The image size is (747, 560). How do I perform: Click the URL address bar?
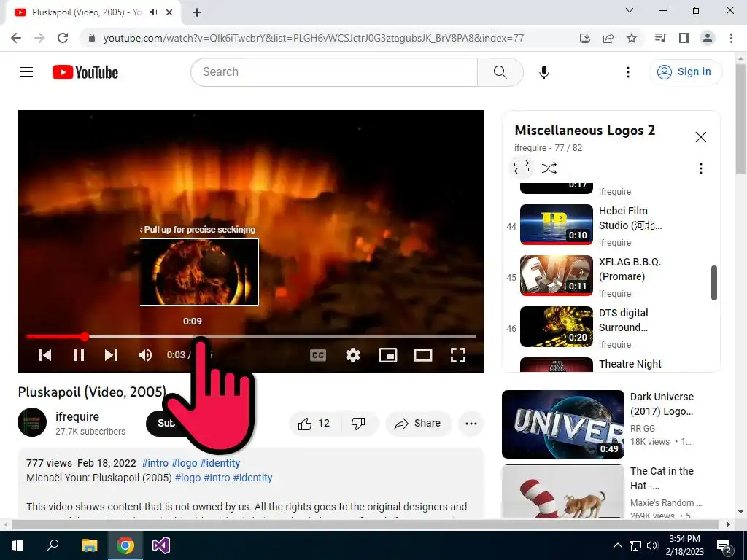pos(314,38)
